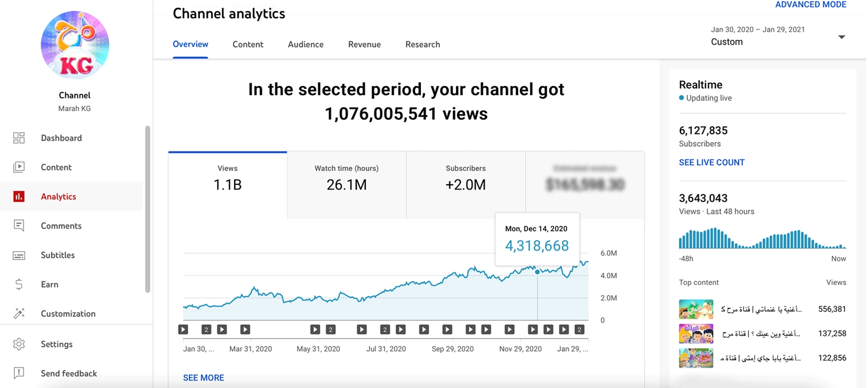Viewport: 868px width, 388px height.
Task: Click the 6,127,835 Subscribers count
Action: [703, 131]
